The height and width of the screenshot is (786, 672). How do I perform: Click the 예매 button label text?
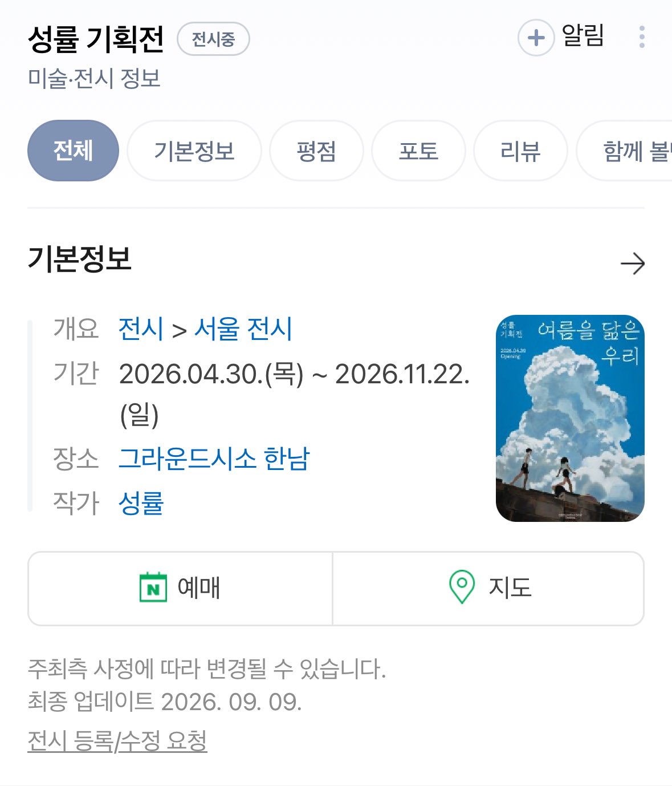click(199, 588)
